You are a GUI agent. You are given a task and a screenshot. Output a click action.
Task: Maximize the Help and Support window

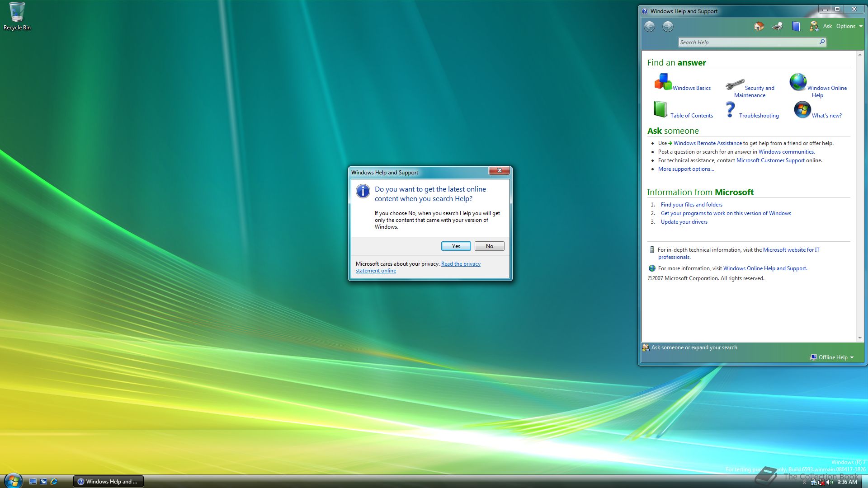click(837, 9)
